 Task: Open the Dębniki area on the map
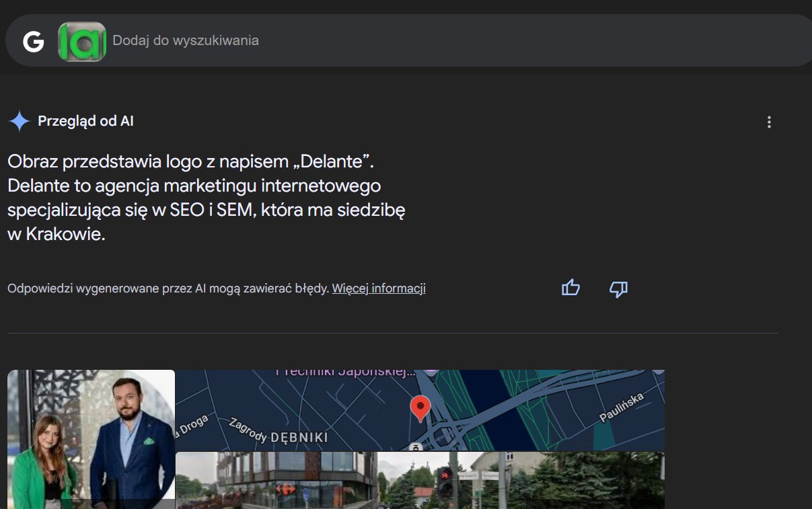(x=299, y=437)
